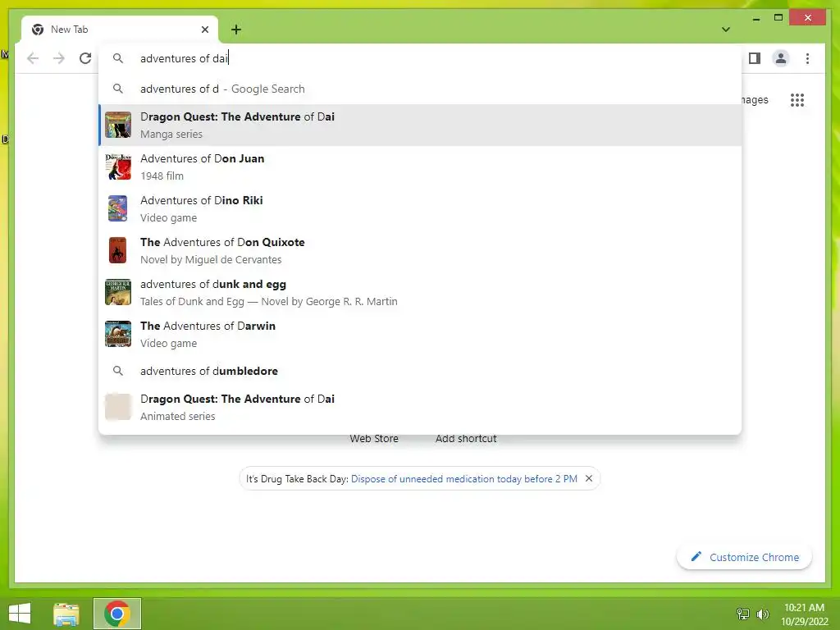Open the tab search chevron
The image size is (840, 630).
pyautogui.click(x=726, y=30)
